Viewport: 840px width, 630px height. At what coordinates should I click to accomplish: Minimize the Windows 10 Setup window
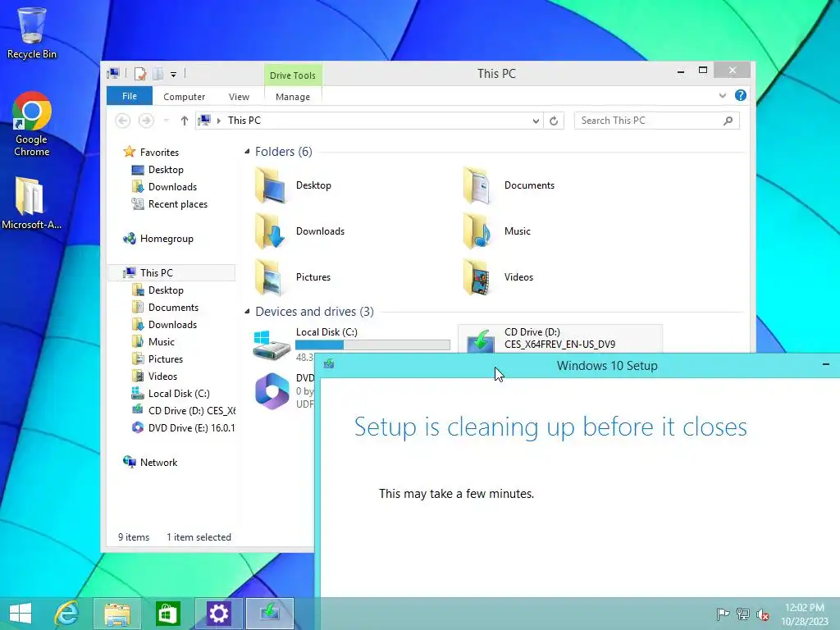(x=825, y=365)
